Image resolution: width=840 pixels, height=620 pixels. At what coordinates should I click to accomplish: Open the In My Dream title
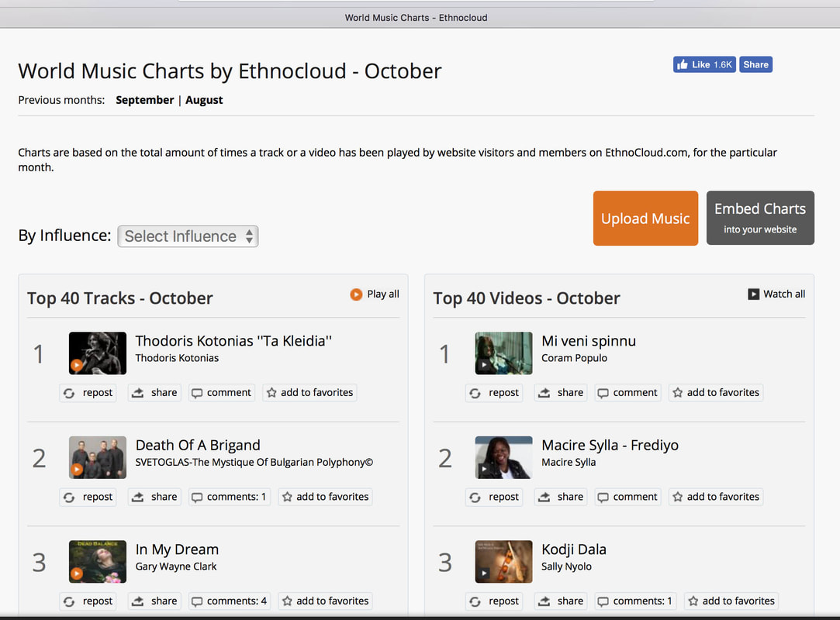(x=177, y=549)
